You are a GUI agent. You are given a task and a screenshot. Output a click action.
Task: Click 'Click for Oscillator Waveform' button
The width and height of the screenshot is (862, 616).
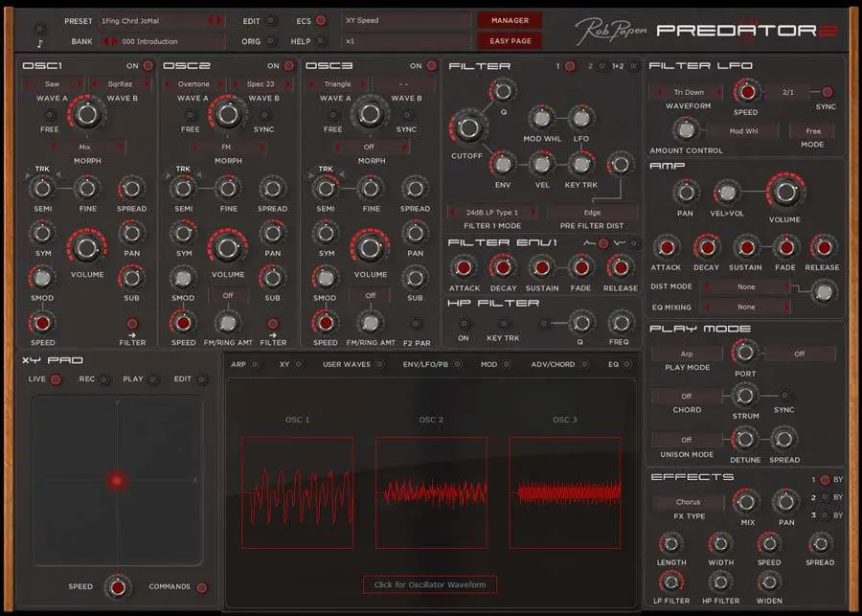pyautogui.click(x=430, y=584)
